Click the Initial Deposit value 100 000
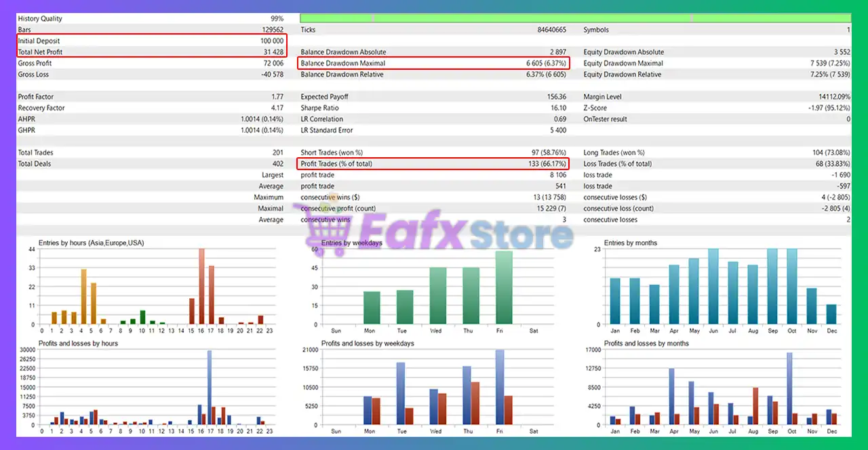Screen dimensions: 868x450 (267, 41)
